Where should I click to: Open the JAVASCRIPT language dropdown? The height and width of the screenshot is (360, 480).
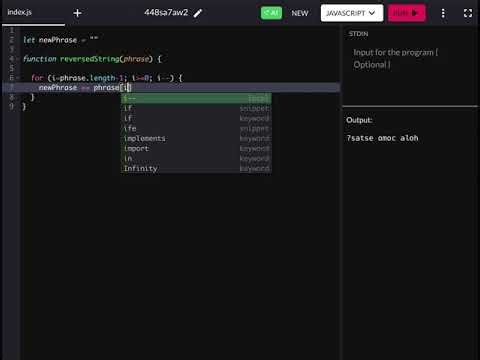click(352, 13)
